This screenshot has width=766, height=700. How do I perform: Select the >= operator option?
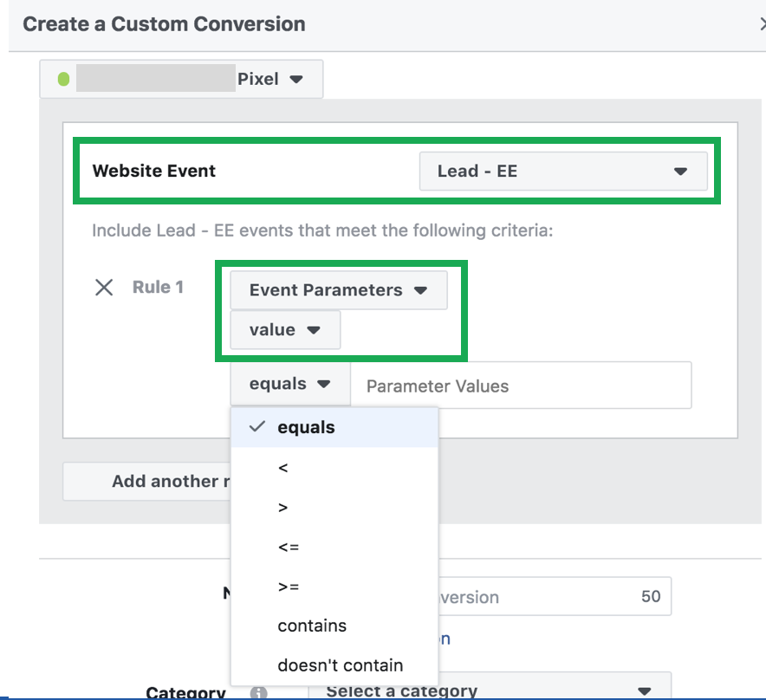[288, 587]
